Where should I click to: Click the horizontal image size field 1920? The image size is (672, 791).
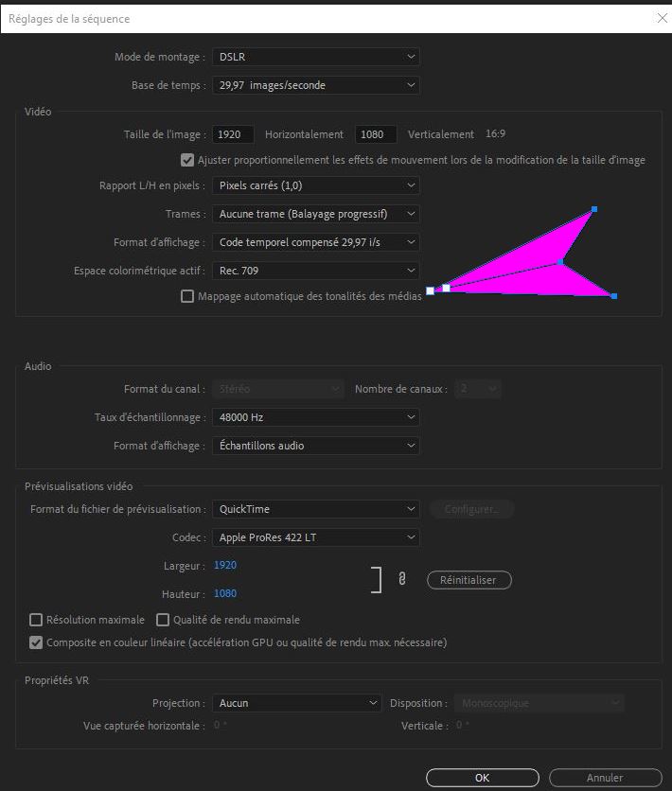coord(233,134)
